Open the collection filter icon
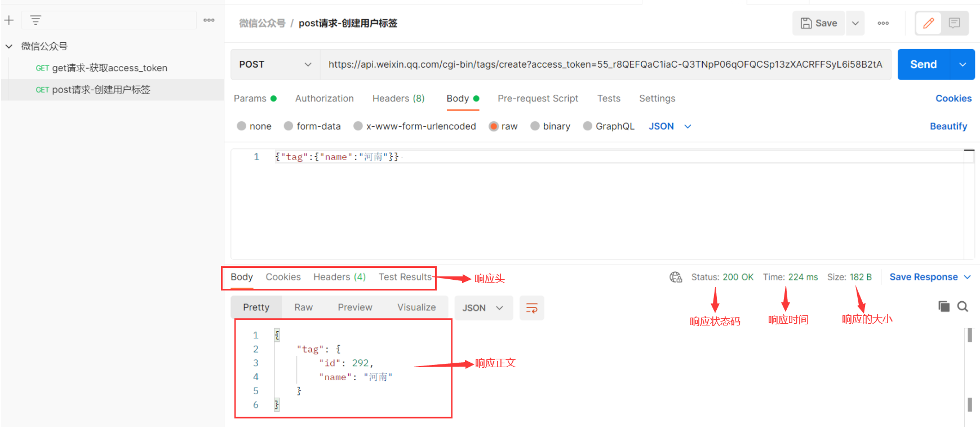The width and height of the screenshot is (980, 427). [36, 20]
